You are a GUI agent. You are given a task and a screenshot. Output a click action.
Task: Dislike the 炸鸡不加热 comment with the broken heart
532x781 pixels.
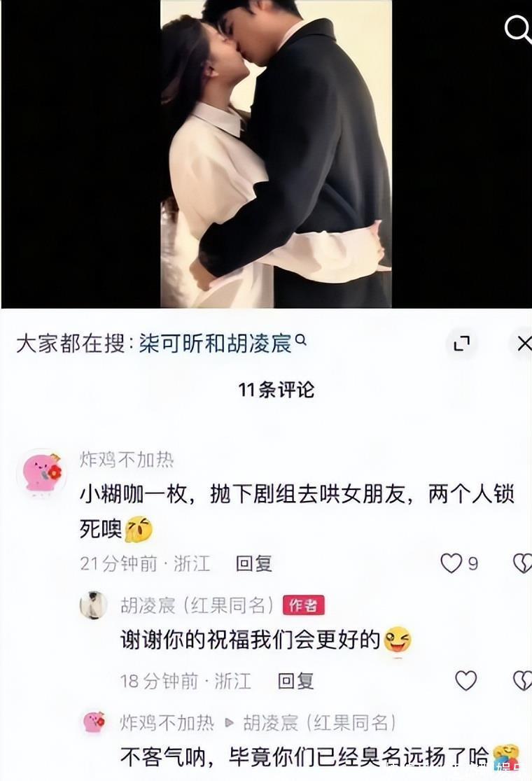click(x=522, y=563)
